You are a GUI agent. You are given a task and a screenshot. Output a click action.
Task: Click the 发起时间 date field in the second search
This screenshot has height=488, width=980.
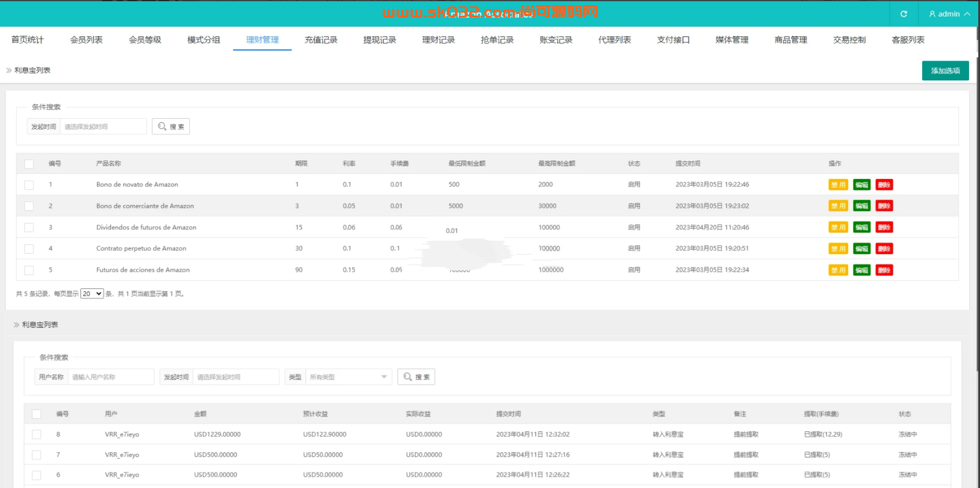click(236, 377)
